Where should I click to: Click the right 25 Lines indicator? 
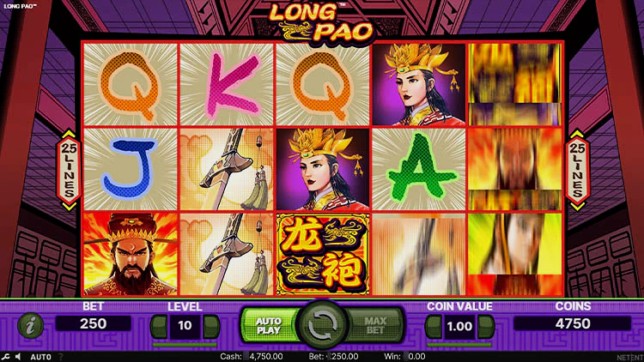click(x=577, y=170)
